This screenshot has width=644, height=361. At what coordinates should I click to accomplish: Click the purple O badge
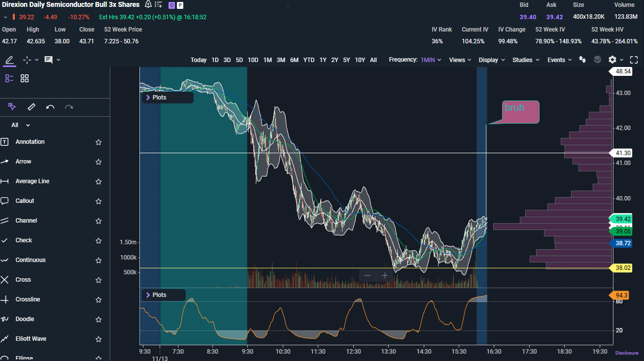(171, 5)
